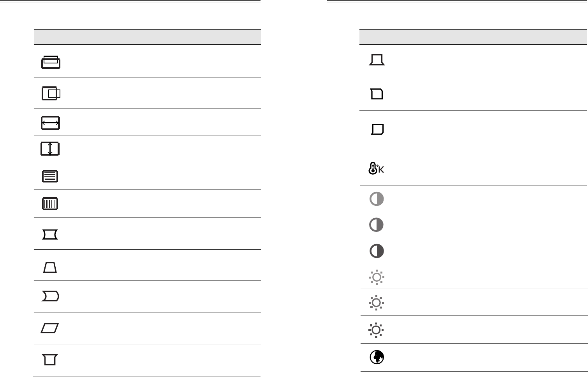Open the globe language icon
The width and height of the screenshot is (588, 377).
pyautogui.click(x=377, y=357)
